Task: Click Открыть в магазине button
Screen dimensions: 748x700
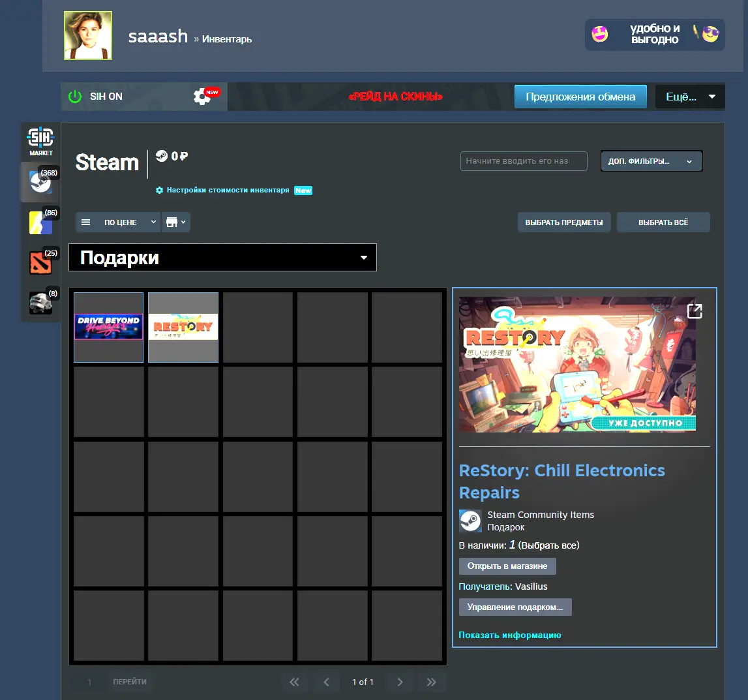Action: [507, 566]
